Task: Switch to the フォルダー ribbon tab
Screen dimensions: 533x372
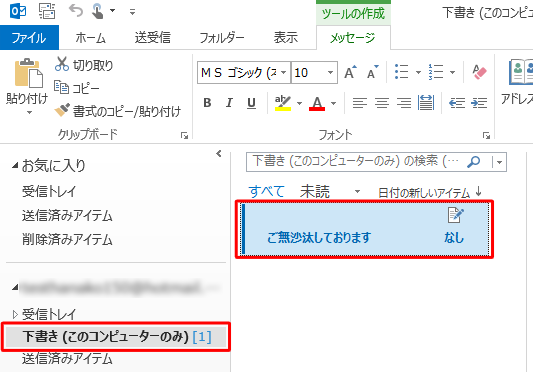Action: point(221,37)
